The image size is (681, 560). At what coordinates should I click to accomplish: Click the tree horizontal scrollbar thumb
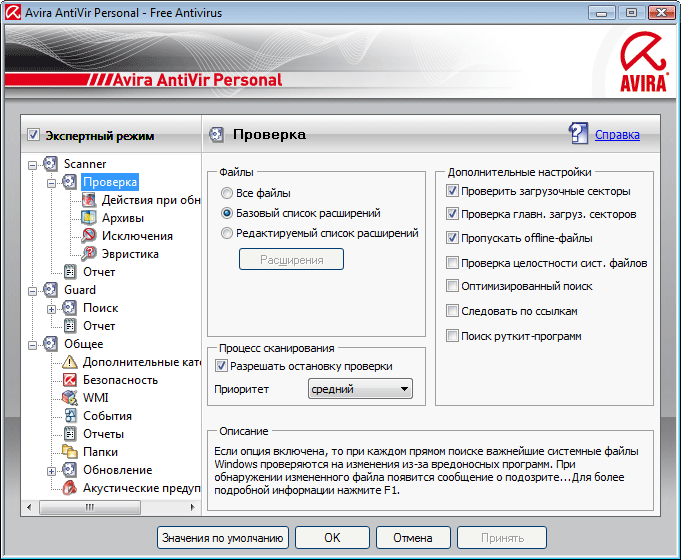tap(90, 507)
